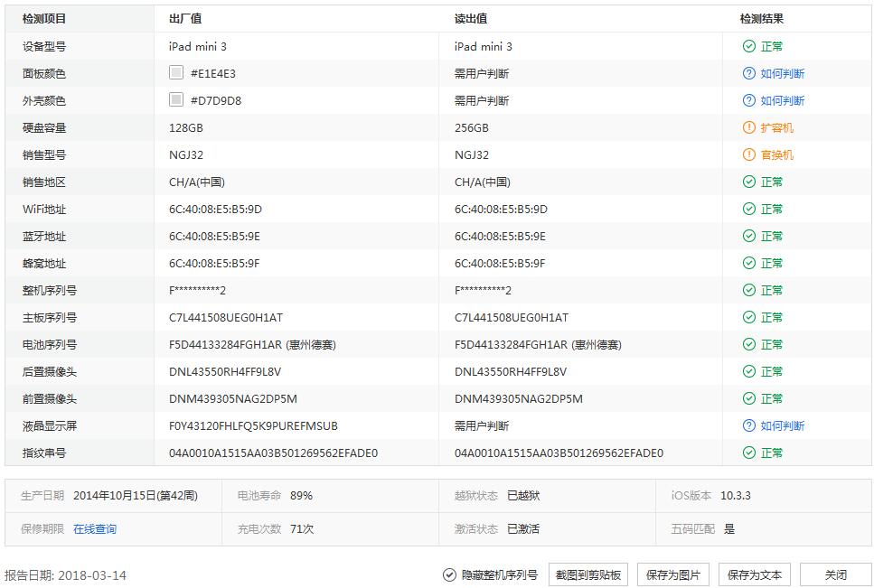Click the #E1E4E3 panel color swatch
Image resolution: width=874 pixels, height=588 pixels.
(175, 73)
